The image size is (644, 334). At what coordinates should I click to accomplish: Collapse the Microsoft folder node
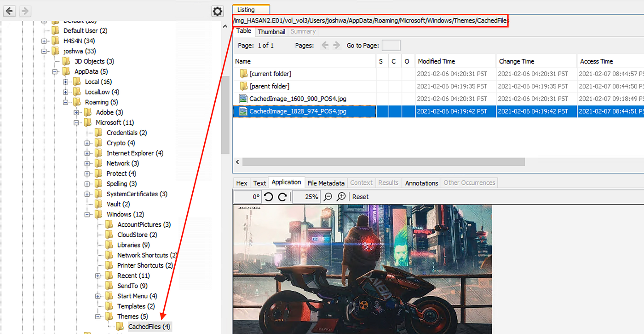pos(76,123)
